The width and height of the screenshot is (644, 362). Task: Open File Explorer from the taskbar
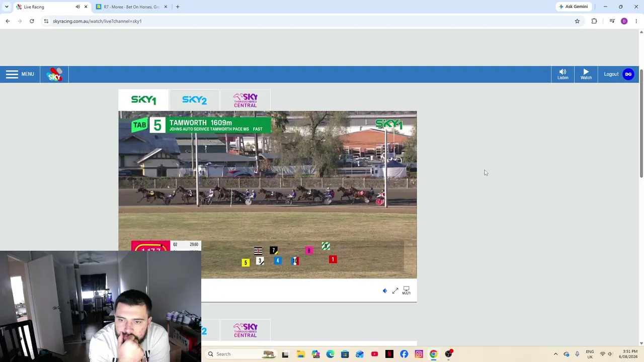point(300,354)
